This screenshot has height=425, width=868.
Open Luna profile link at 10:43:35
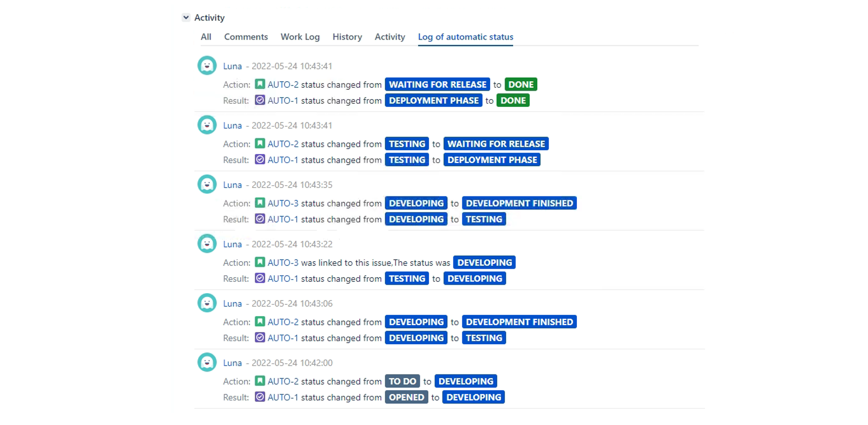tap(233, 185)
